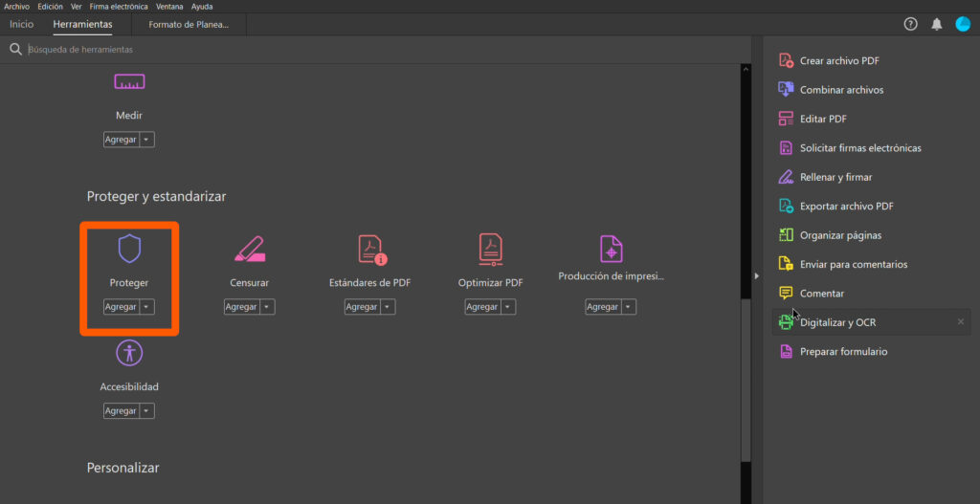Open the Producción de impresión icon
This screenshot has width=980, height=504.
611,248
